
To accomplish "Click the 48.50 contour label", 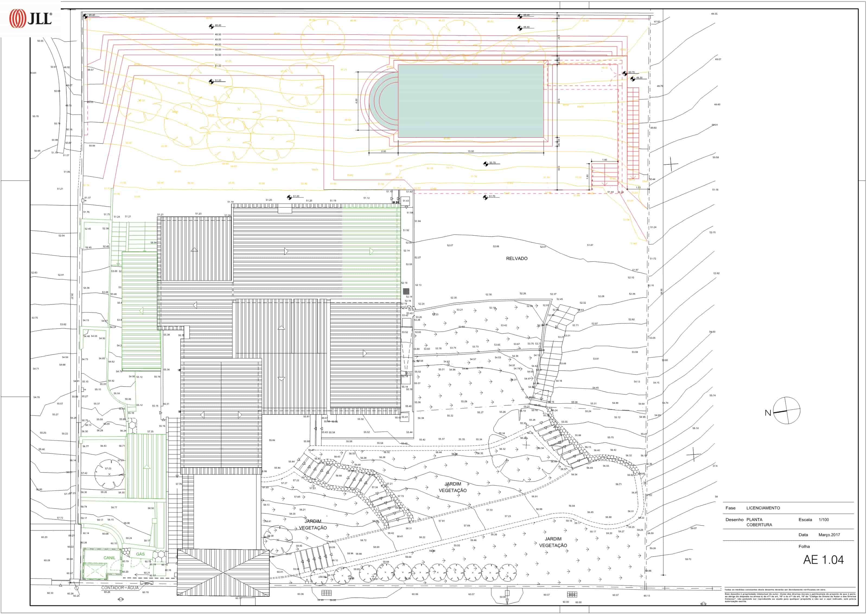I will tap(218, 34).
